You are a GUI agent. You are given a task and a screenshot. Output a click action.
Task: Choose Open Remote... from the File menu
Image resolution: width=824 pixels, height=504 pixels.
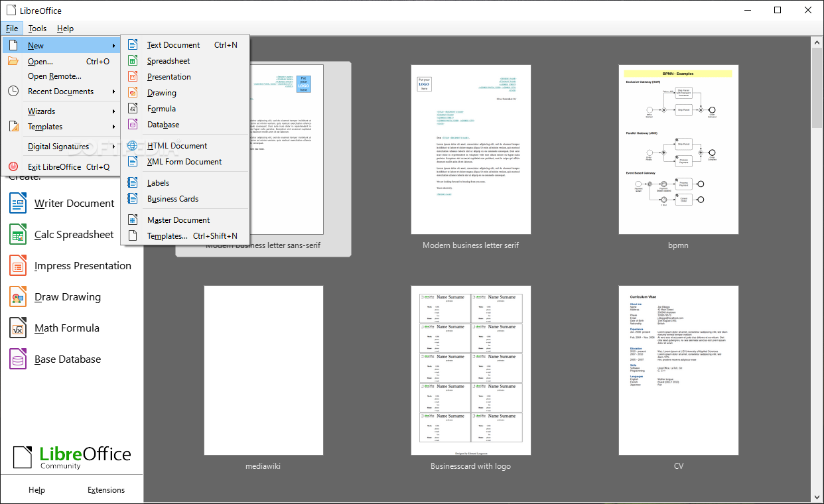(x=61, y=76)
